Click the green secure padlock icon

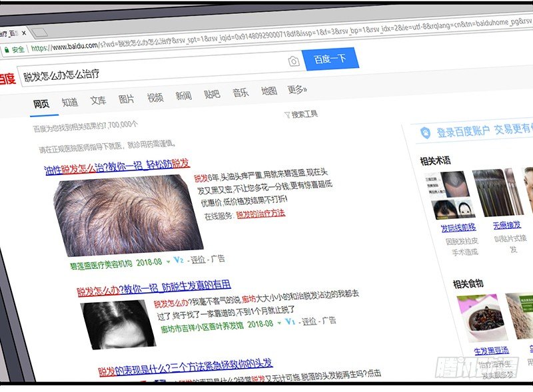click(7, 50)
